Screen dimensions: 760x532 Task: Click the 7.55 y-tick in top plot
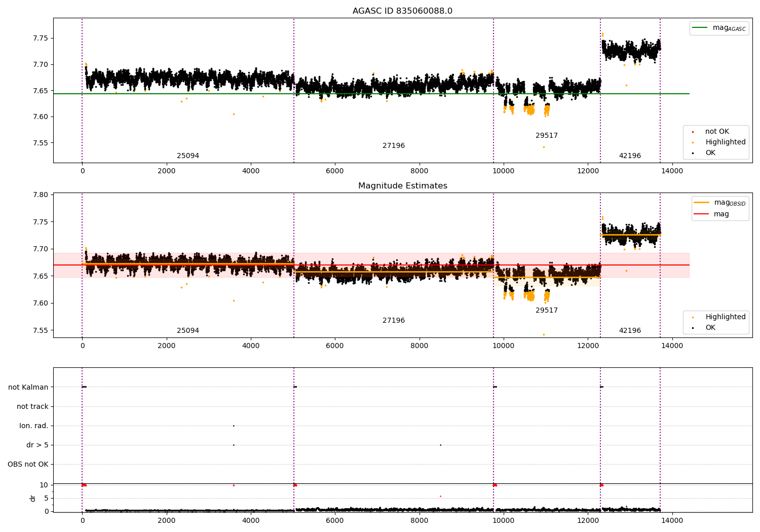click(41, 143)
